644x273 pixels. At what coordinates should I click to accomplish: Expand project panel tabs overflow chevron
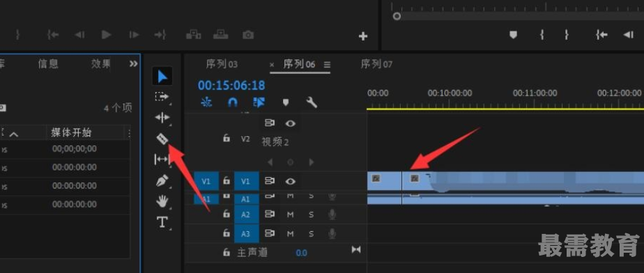pyautogui.click(x=134, y=64)
